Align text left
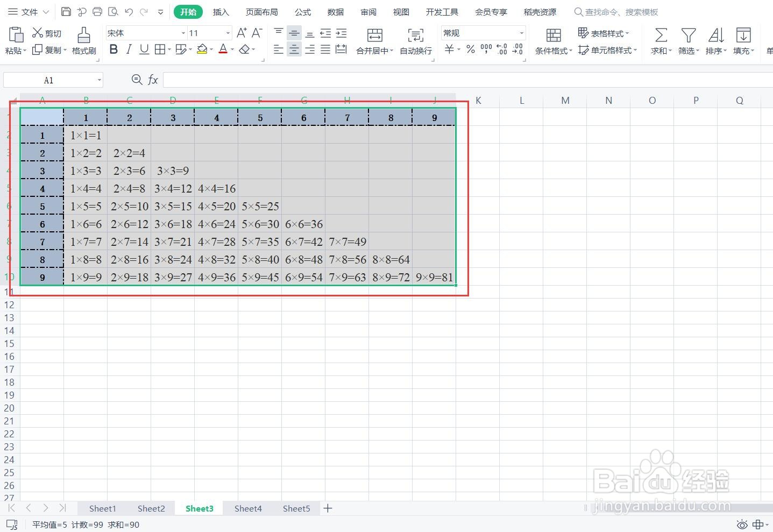 279,49
